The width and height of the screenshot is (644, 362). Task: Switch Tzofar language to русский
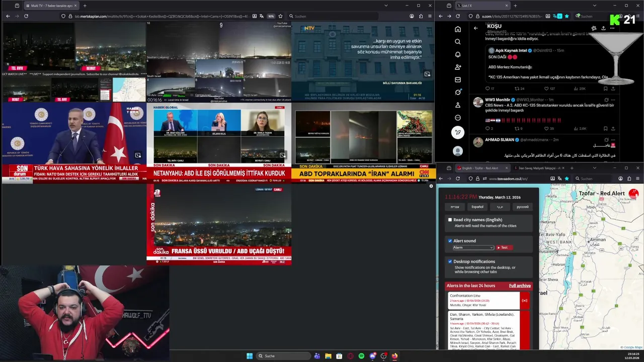(x=522, y=207)
